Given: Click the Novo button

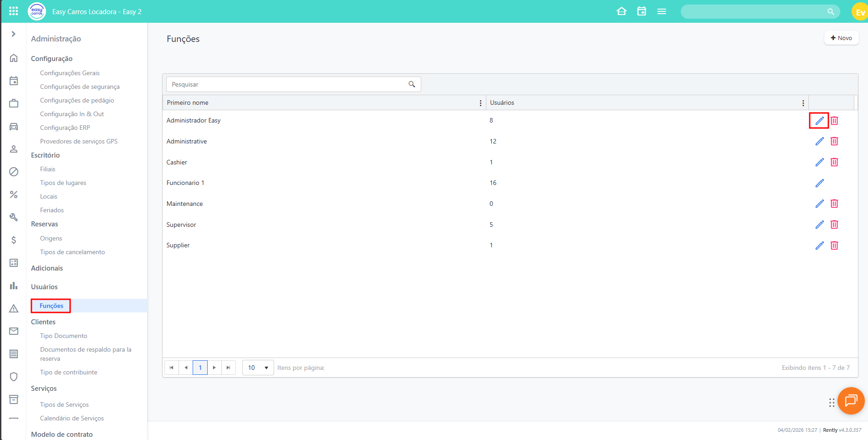Looking at the screenshot, I should tap(841, 38).
